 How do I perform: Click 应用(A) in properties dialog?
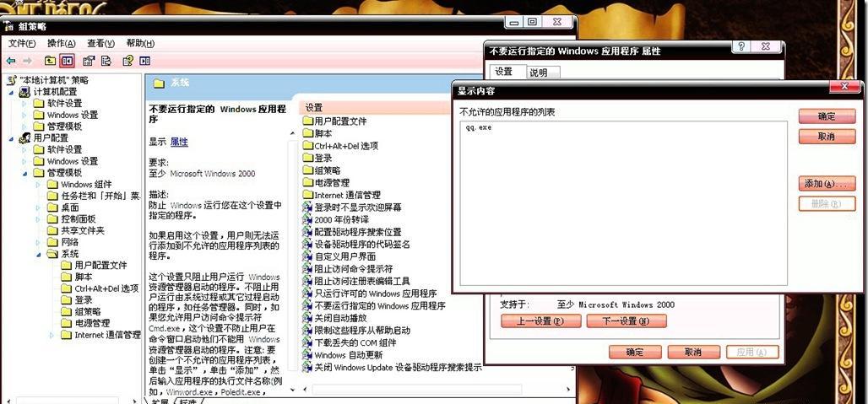[753, 352]
